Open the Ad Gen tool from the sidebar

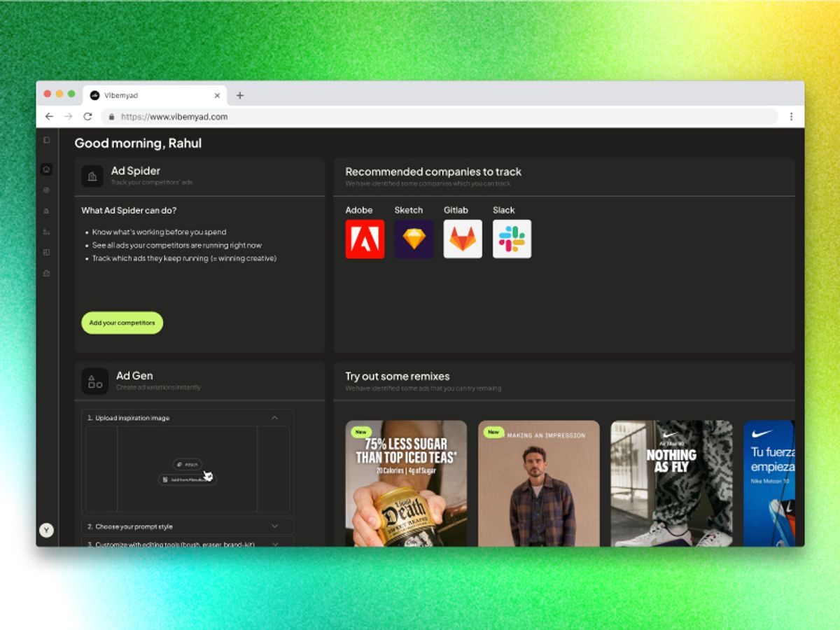click(46, 232)
